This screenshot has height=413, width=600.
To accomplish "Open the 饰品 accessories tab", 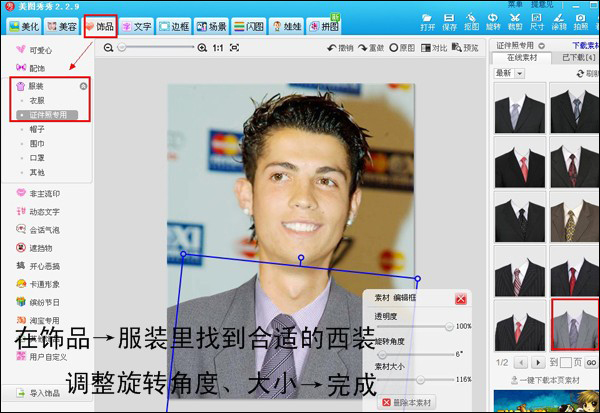I will pos(99,25).
